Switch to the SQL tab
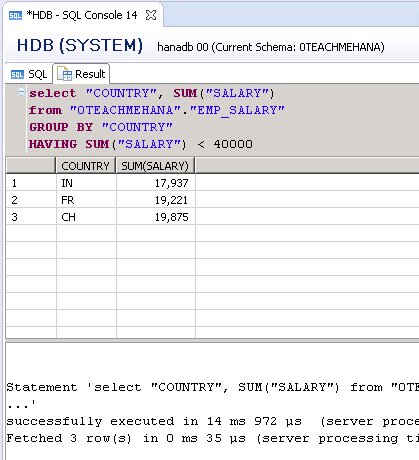The width and height of the screenshot is (419, 460). [29, 74]
